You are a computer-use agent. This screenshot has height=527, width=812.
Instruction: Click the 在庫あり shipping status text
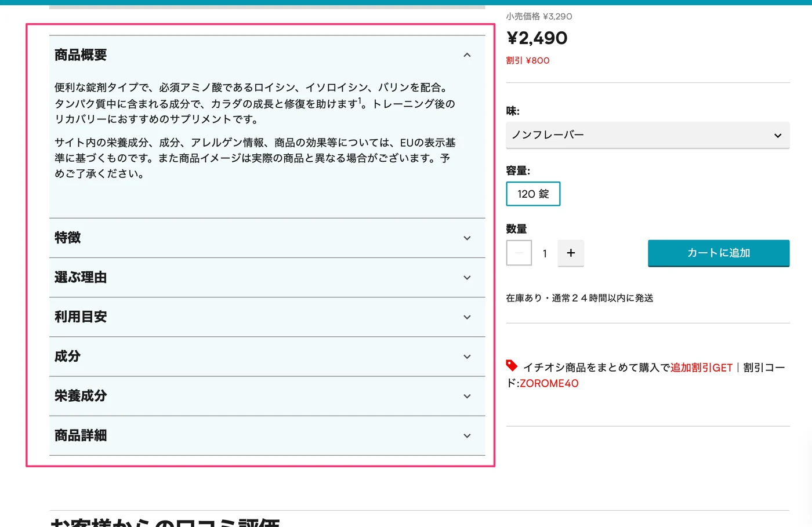[x=579, y=298]
